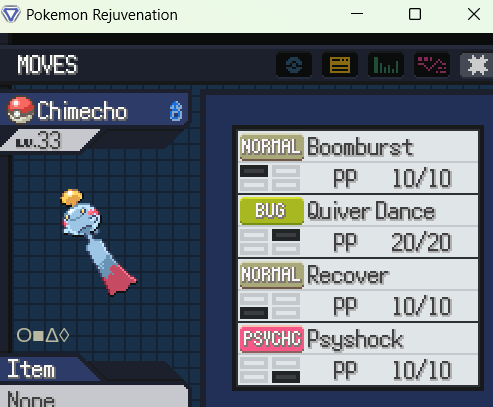Select the Quiver Dance move
Image resolution: width=493 pixels, height=407 pixels.
tap(358, 226)
